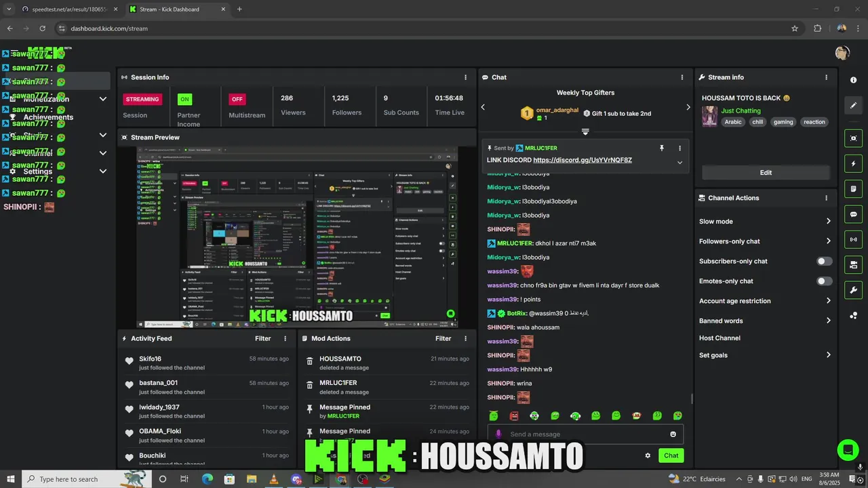Expand the pinned message chevron
This screenshot has height=488, width=868.
679,162
